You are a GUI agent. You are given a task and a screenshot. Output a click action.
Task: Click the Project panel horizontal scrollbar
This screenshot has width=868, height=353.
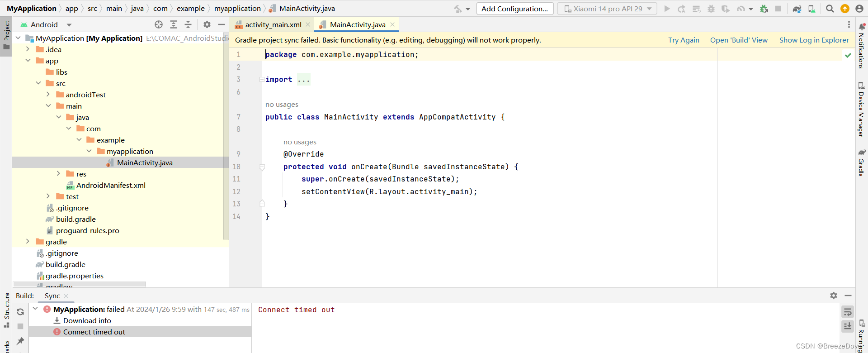pos(80,284)
